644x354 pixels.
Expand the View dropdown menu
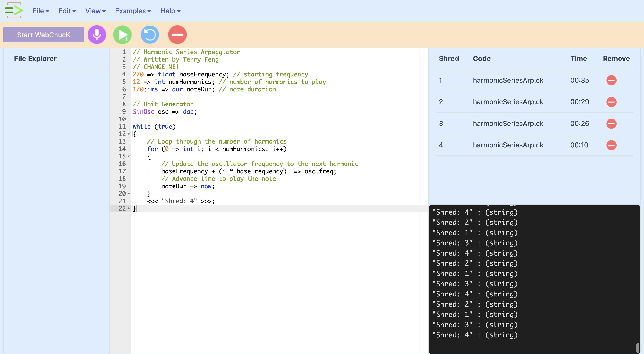(95, 11)
